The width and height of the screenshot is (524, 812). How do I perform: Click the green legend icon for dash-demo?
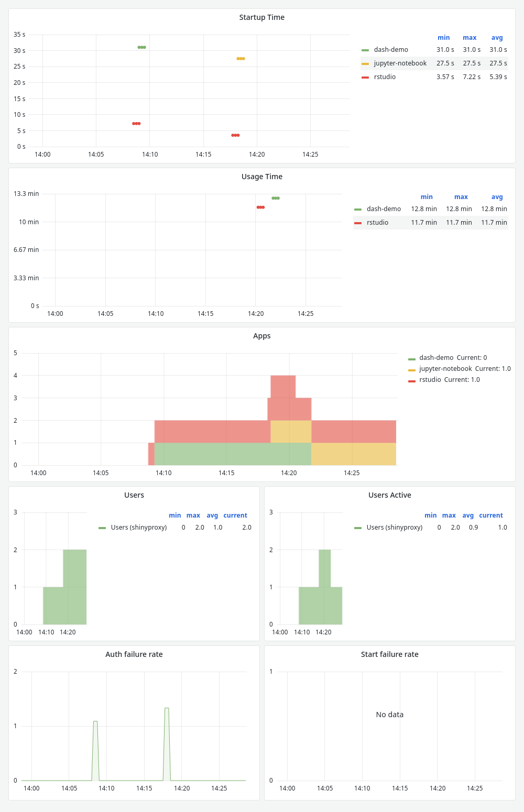pos(365,49)
